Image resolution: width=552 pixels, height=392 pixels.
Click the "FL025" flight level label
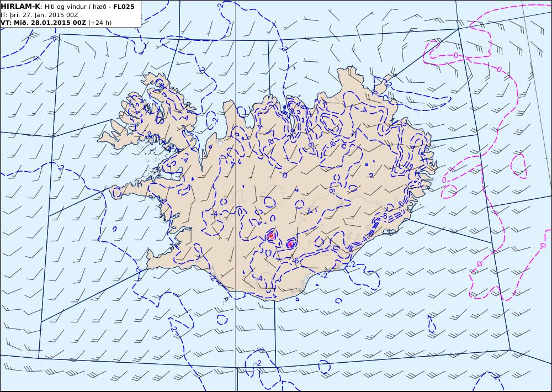[124, 7]
